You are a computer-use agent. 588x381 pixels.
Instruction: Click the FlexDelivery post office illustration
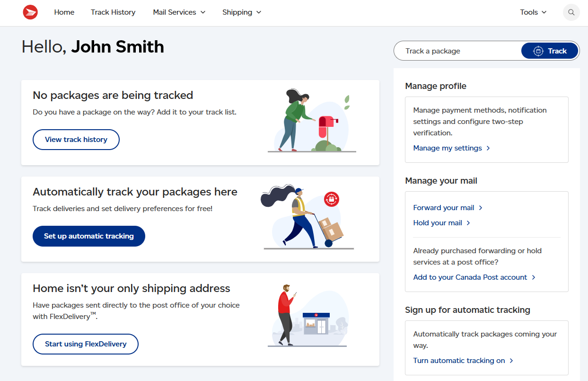pyautogui.click(x=310, y=315)
